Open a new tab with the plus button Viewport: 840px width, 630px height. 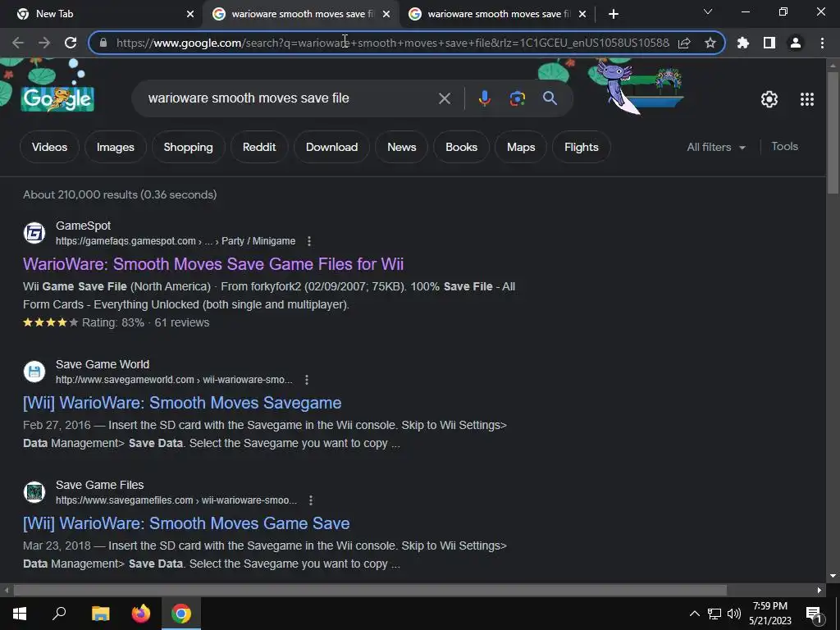(614, 14)
